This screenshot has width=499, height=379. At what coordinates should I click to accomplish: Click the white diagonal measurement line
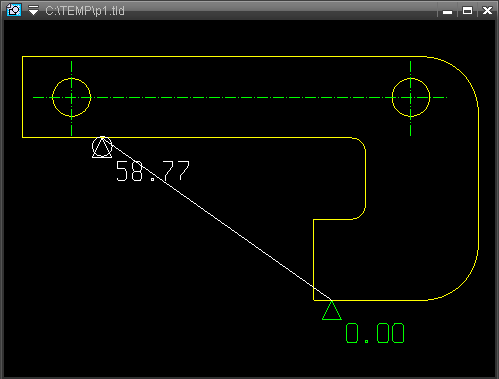coord(220,222)
